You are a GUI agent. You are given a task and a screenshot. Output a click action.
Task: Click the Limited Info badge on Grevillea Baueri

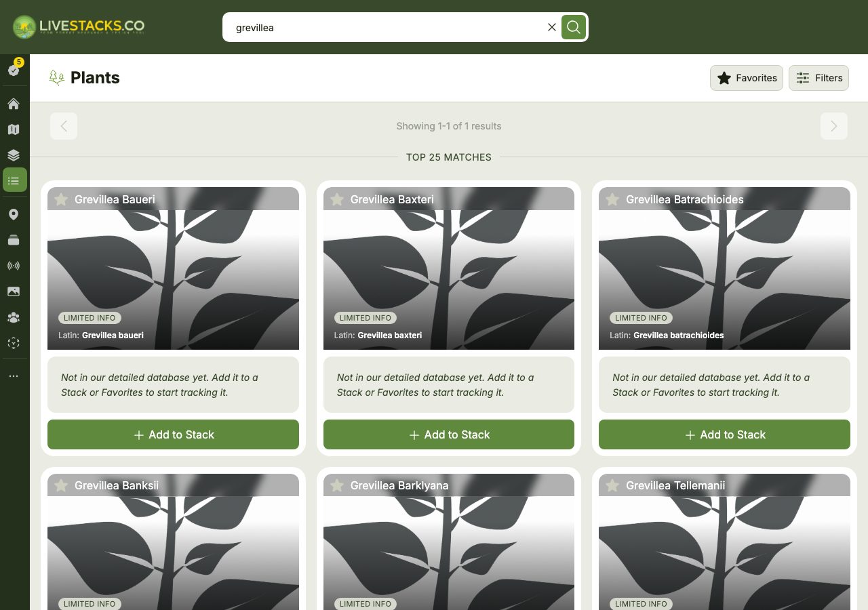pos(90,318)
